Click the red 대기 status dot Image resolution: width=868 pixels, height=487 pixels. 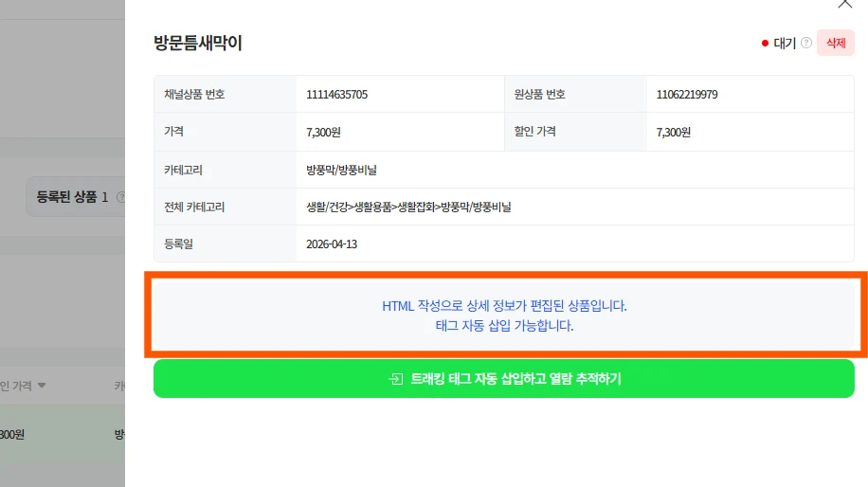765,44
